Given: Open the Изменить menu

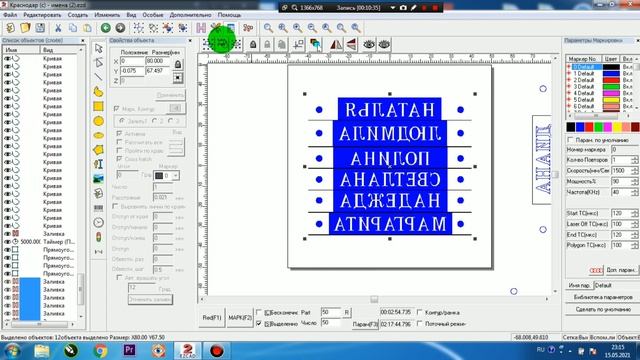Looking at the screenshot, I should coord(107,15).
